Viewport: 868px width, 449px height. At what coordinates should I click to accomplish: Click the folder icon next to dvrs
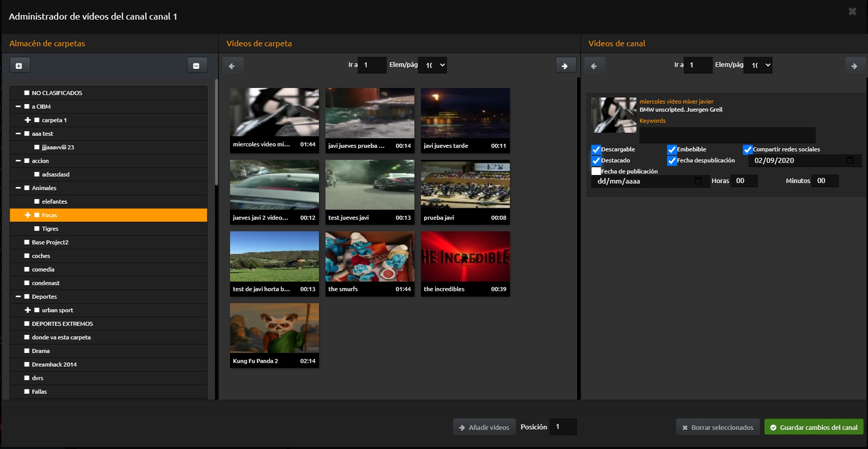pos(27,378)
